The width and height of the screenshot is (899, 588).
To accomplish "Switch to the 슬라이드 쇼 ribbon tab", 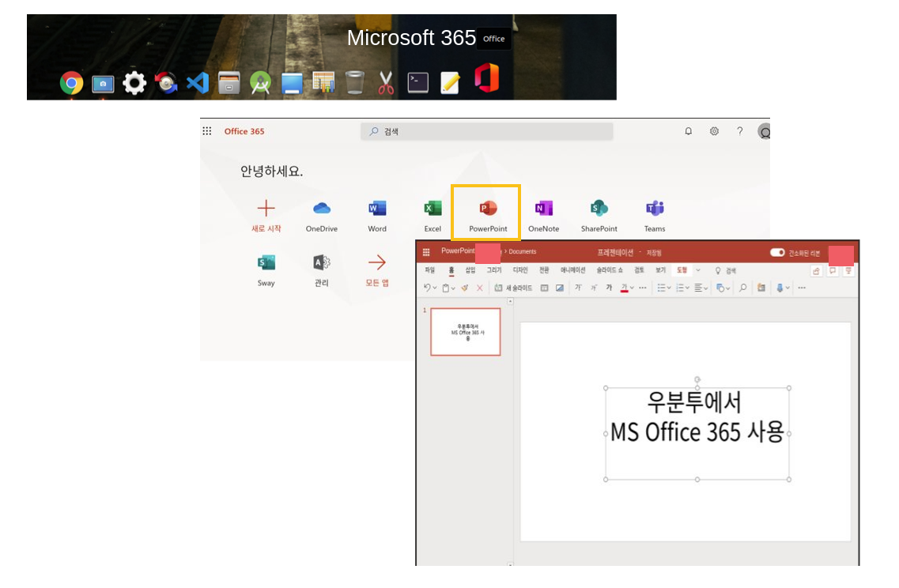I will coord(610,270).
